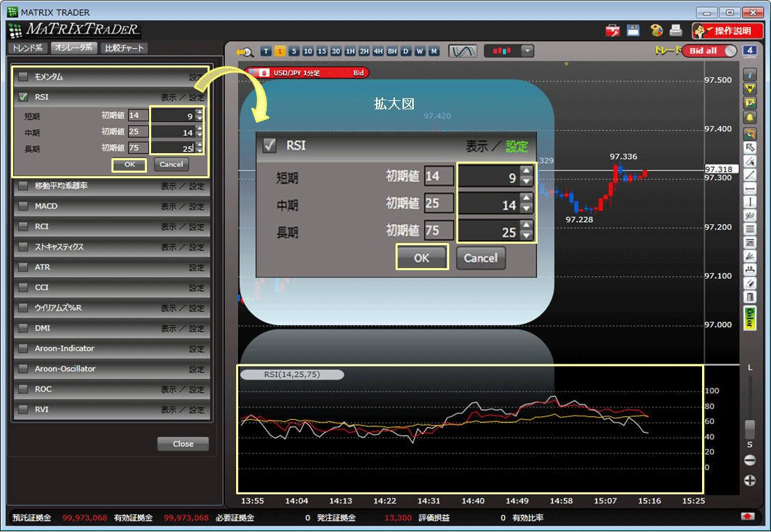The height and width of the screenshot is (532, 771).
Task: Toggle the Bid all switch
Action: click(709, 51)
